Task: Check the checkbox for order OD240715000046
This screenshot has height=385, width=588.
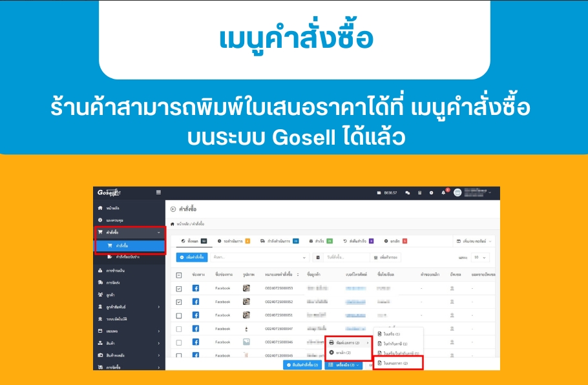Action: (179, 342)
